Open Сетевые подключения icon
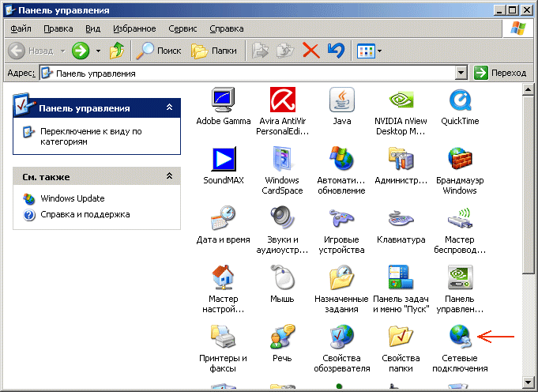 (460, 337)
